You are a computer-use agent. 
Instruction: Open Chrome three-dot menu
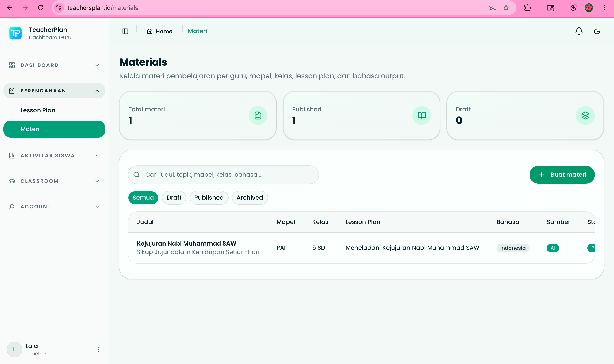click(604, 8)
